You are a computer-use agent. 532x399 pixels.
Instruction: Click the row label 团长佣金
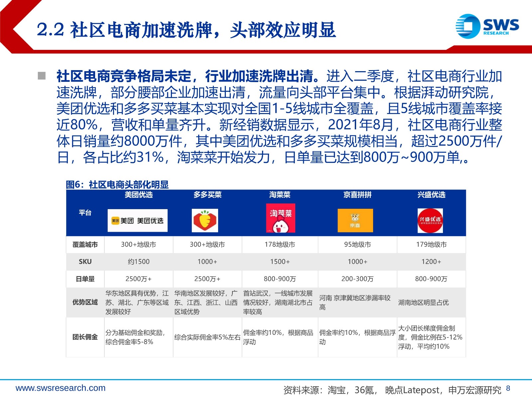[x=85, y=337]
